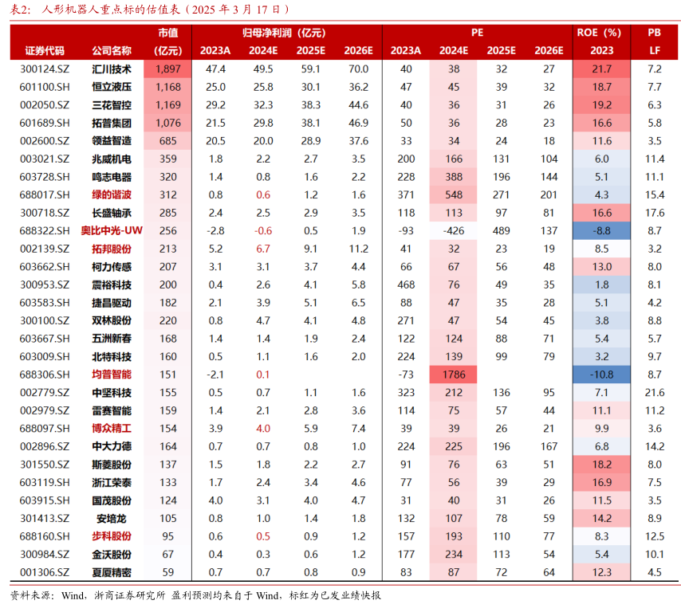681x616 pixels.
Task: Click stock code 688322.SH
Action: [45, 231]
